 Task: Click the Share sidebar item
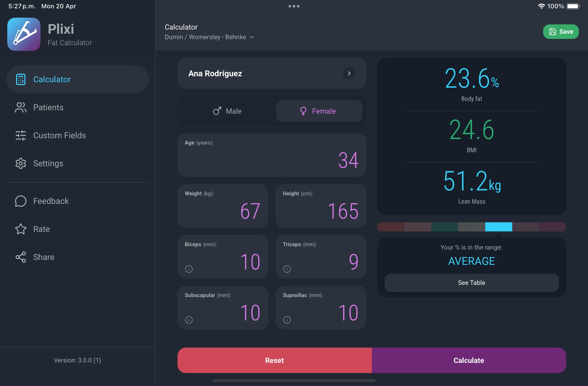click(x=77, y=257)
